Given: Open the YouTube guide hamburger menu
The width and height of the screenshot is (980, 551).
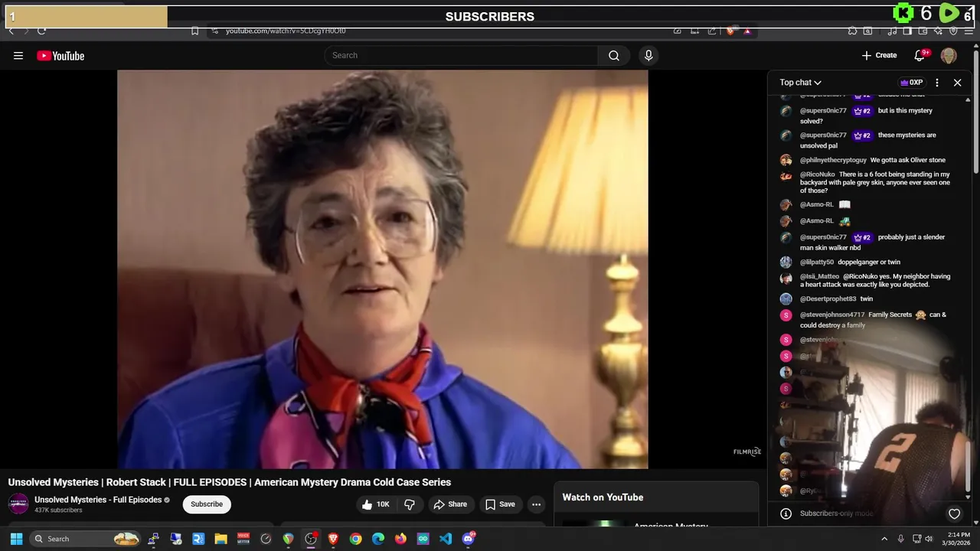Looking at the screenshot, I should [18, 55].
